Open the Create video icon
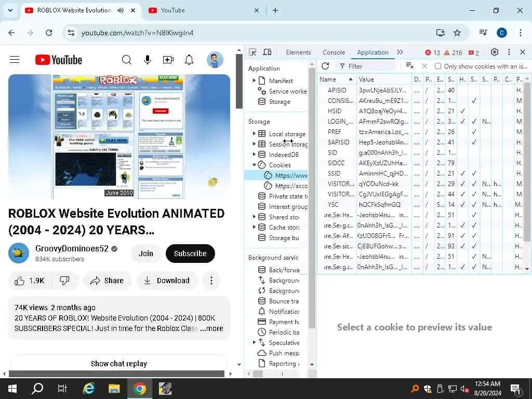 click(x=168, y=60)
